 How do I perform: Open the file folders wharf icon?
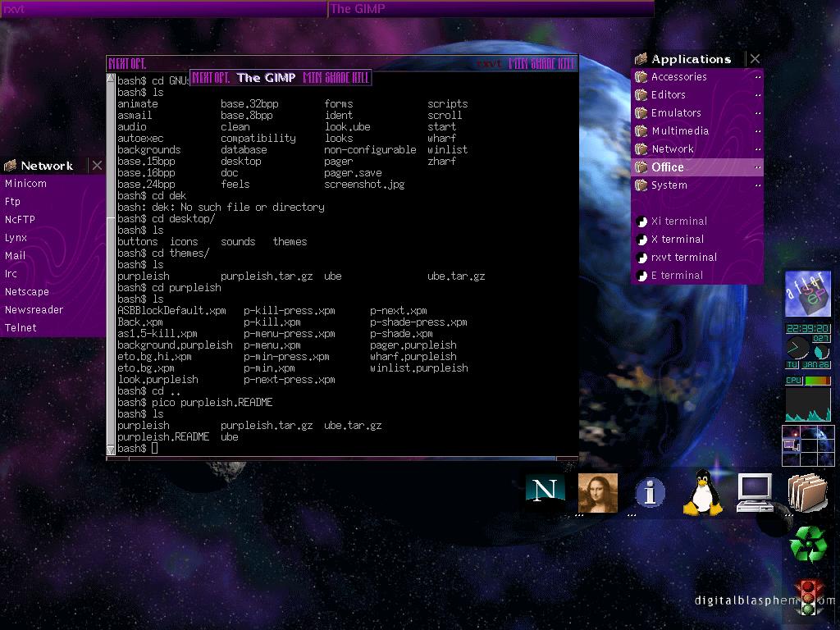[x=807, y=492]
